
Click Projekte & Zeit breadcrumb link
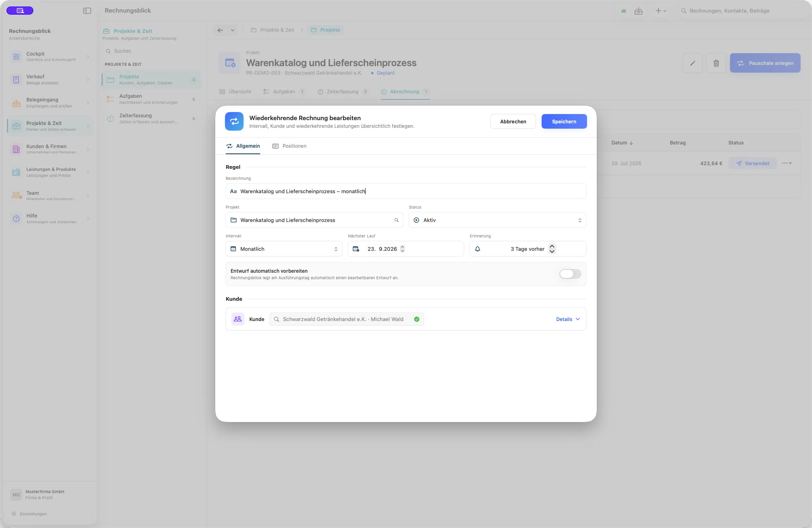click(272, 30)
